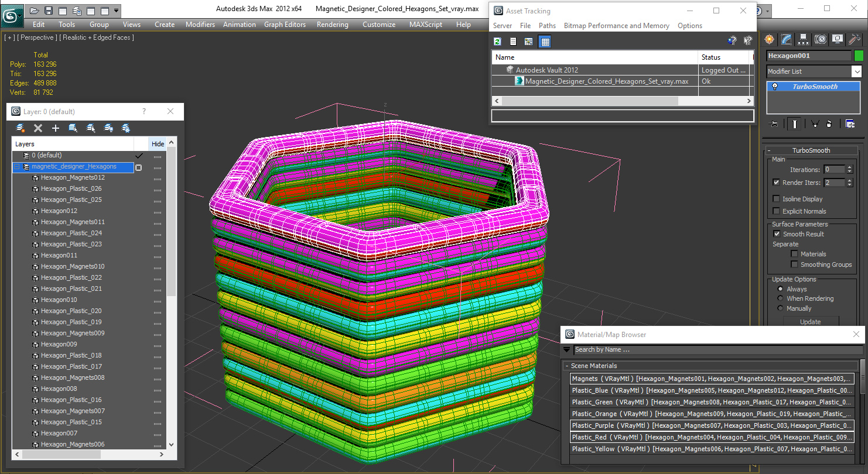Viewport: 868px width, 474px height.
Task: Enable Separate by Materials checkbox
Action: pyautogui.click(x=794, y=254)
